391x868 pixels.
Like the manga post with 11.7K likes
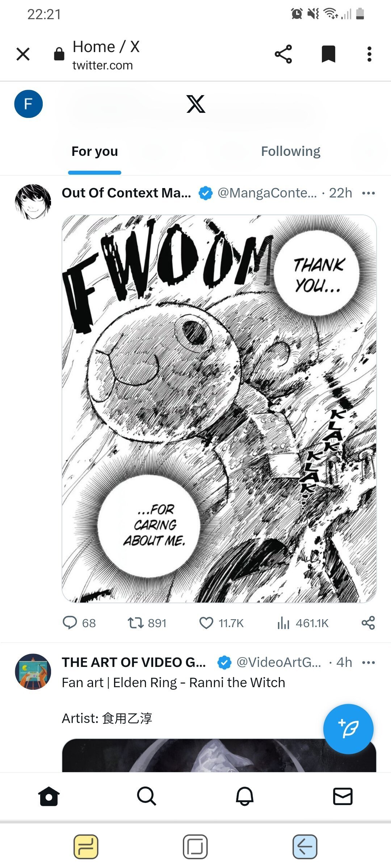point(206,623)
